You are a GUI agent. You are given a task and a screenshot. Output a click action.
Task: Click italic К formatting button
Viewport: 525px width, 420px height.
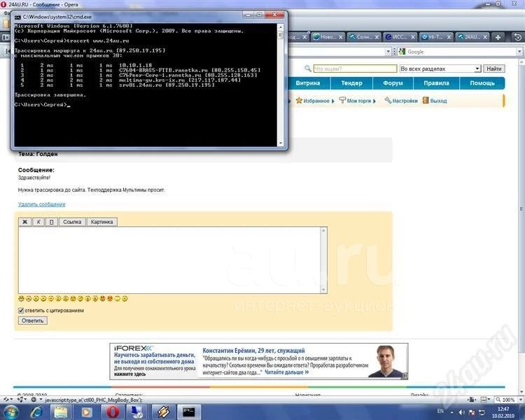38,222
